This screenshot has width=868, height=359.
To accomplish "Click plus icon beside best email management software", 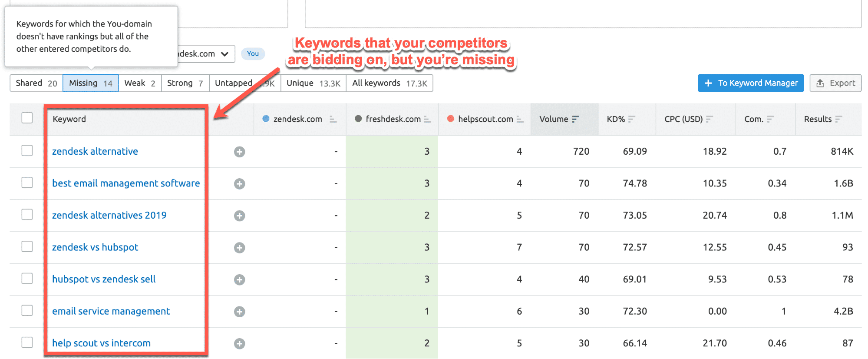I will click(x=239, y=184).
